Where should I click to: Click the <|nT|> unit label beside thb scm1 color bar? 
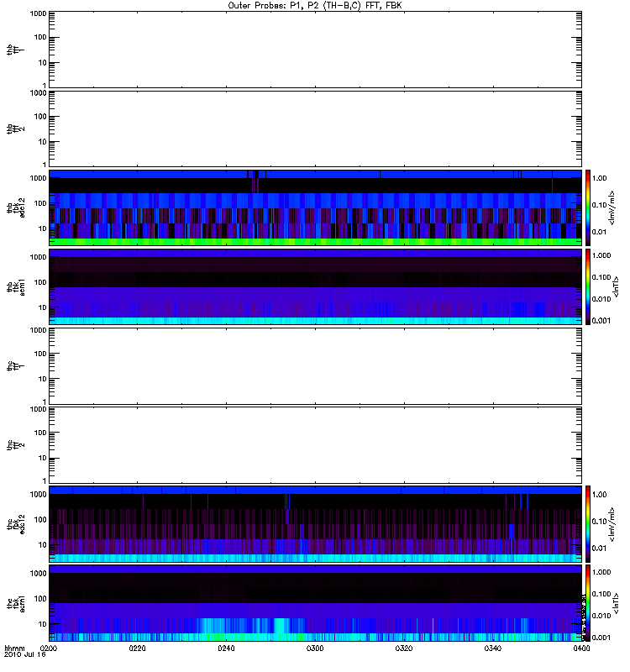pos(616,286)
